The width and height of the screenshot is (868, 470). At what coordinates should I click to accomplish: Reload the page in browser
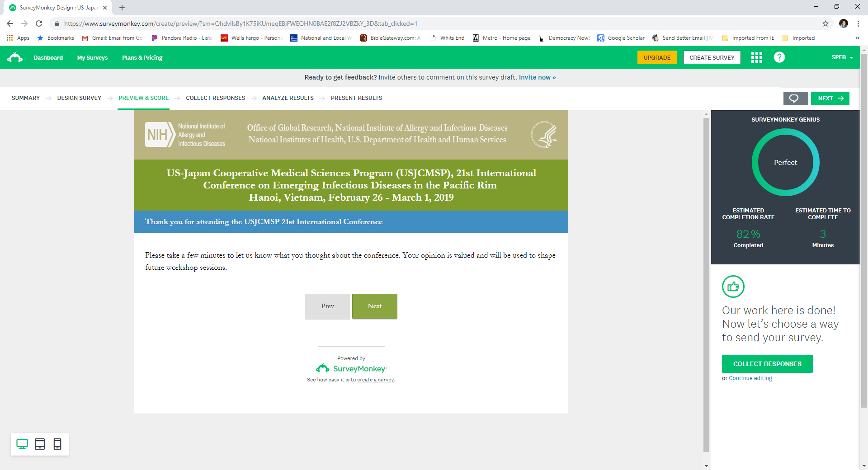[39, 23]
